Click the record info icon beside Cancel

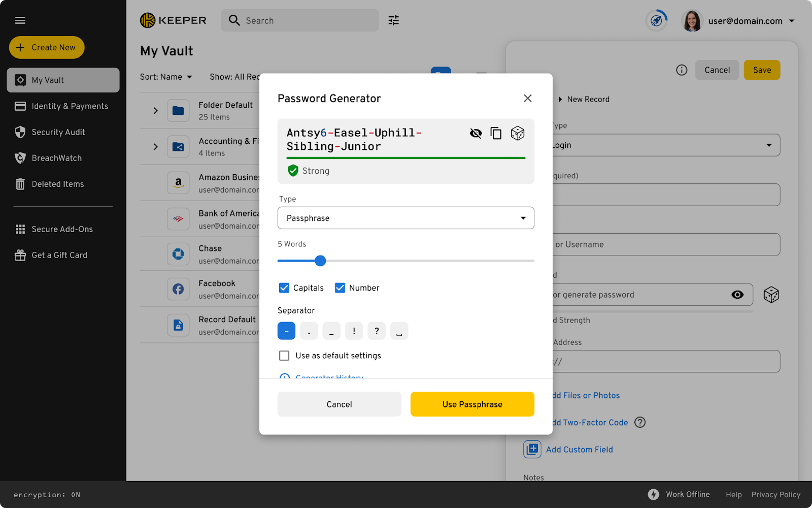click(682, 70)
